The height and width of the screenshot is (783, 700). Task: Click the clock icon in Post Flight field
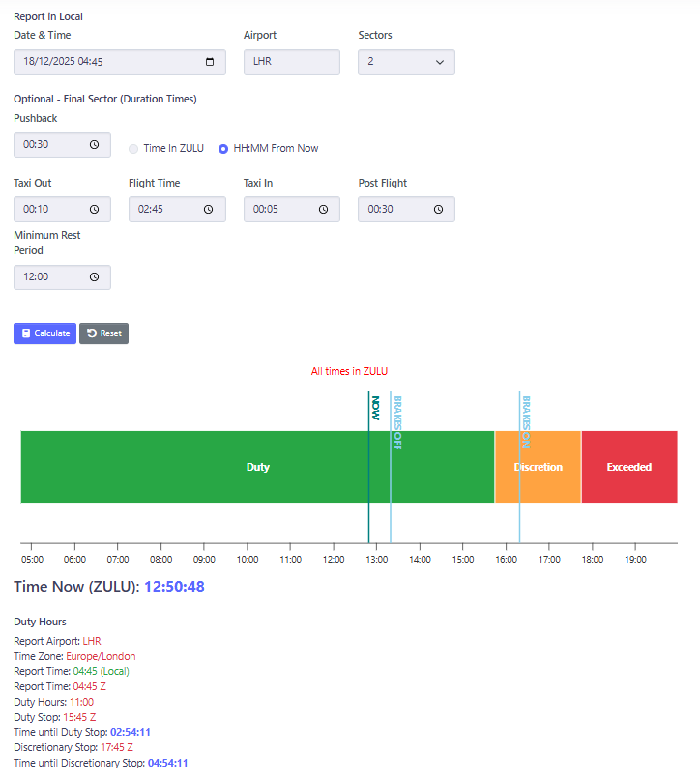point(439,209)
